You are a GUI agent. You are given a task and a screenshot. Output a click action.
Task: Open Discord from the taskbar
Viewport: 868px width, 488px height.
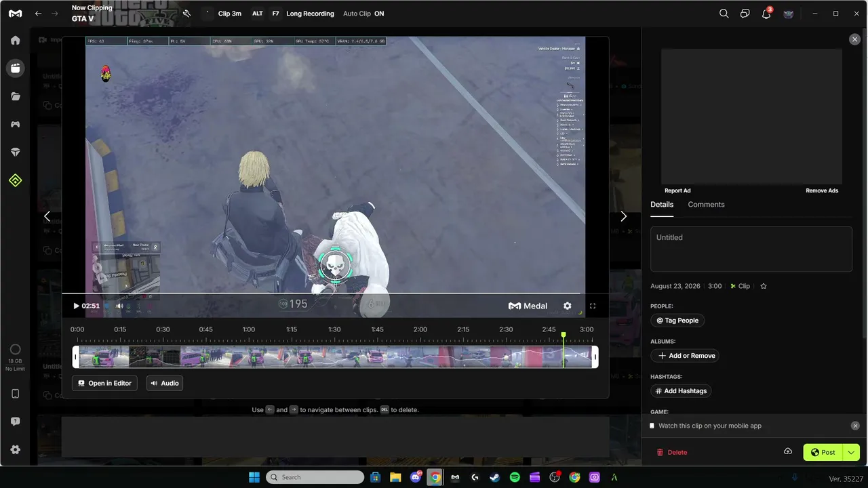tap(415, 477)
